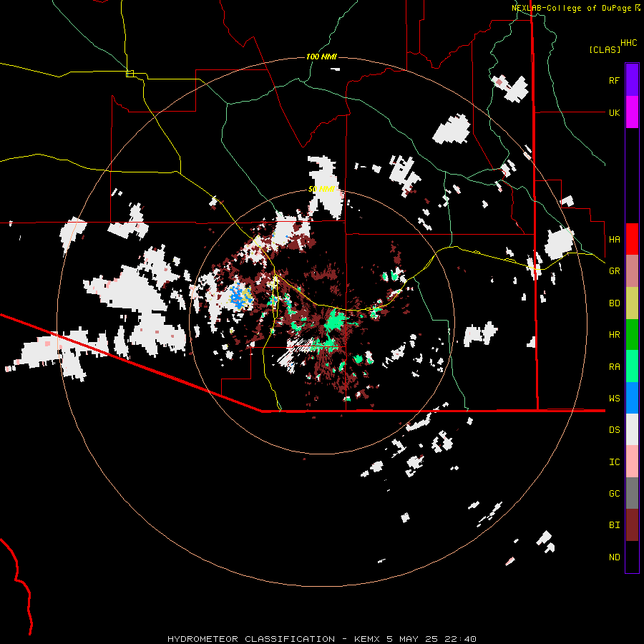Click the ND legend label
644x644 pixels.
(x=614, y=557)
